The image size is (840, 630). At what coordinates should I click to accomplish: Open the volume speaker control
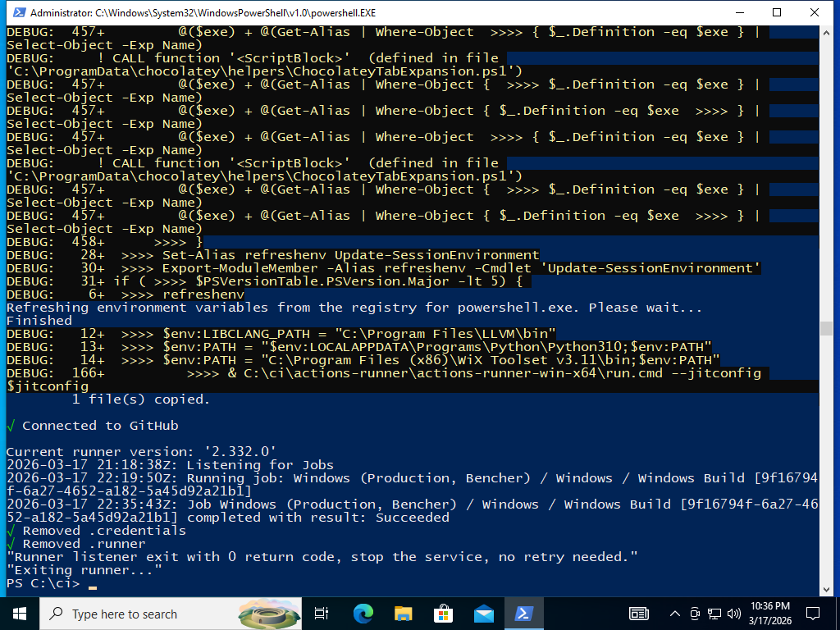click(733, 613)
